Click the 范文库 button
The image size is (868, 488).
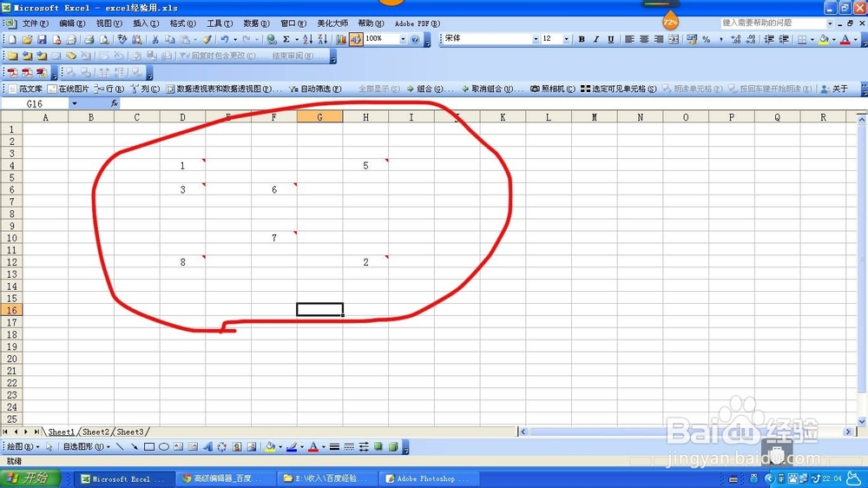coord(25,89)
